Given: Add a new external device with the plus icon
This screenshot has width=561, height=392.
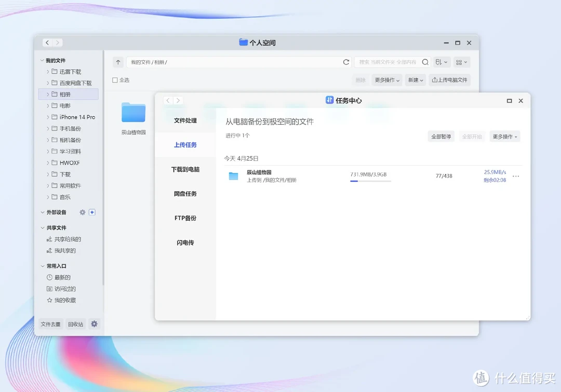Looking at the screenshot, I should click(92, 212).
